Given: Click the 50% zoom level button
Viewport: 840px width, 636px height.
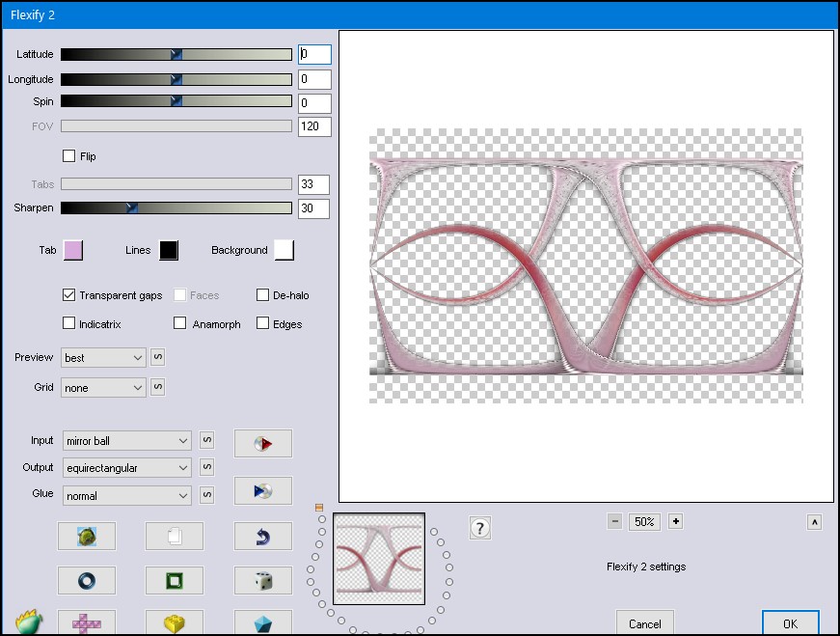Looking at the screenshot, I should [644, 521].
